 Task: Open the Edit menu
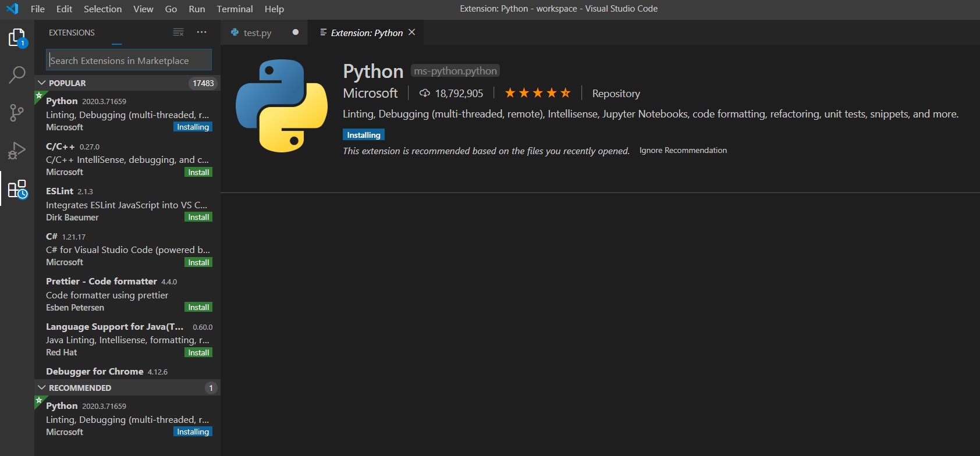coord(64,9)
